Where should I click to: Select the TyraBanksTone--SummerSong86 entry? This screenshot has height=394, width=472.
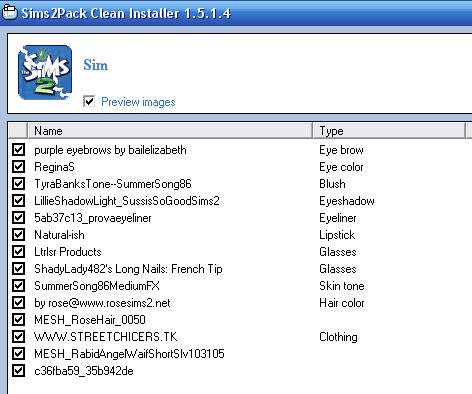coord(113,184)
